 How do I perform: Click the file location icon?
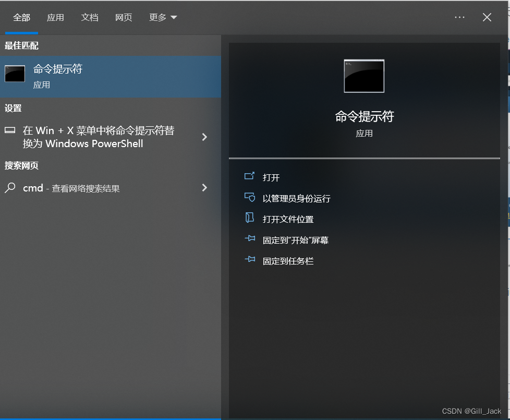click(x=249, y=218)
